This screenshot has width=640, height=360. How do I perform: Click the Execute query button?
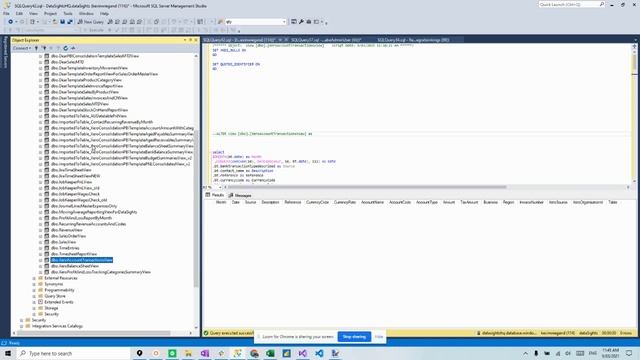point(94,30)
